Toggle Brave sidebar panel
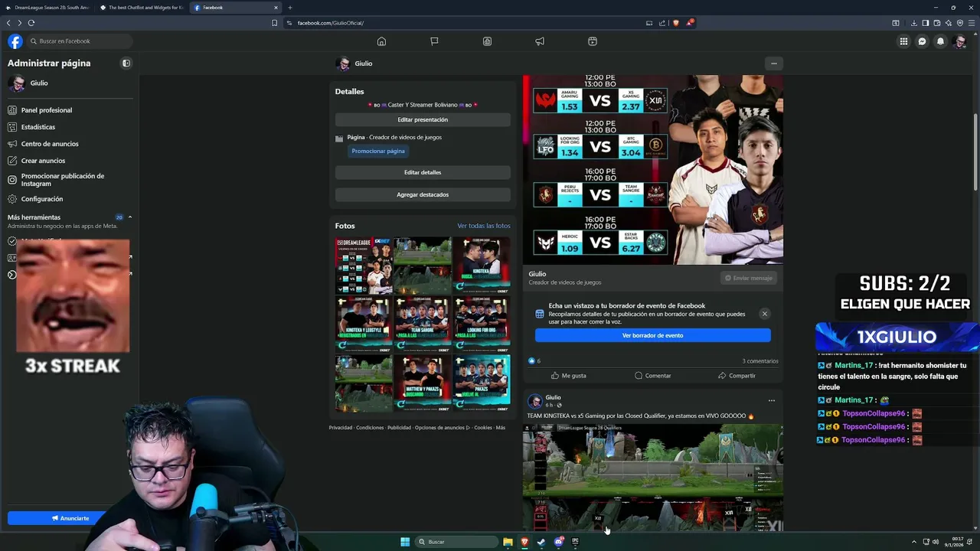Viewport: 980px width, 551px height. 926,23
